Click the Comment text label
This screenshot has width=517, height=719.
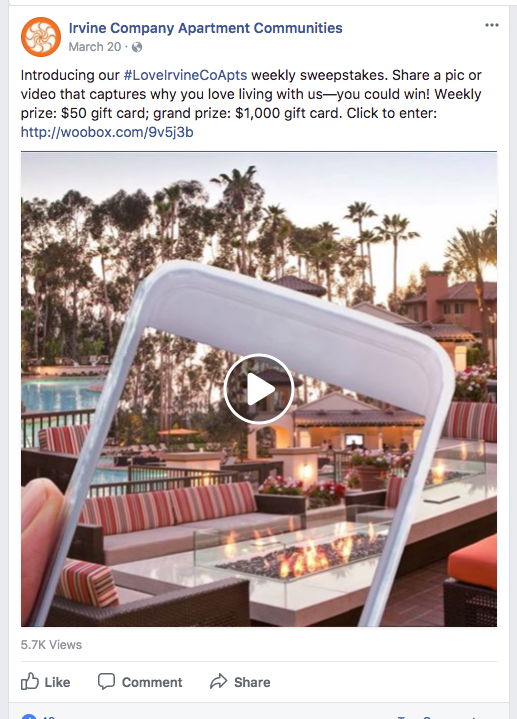coord(152,682)
